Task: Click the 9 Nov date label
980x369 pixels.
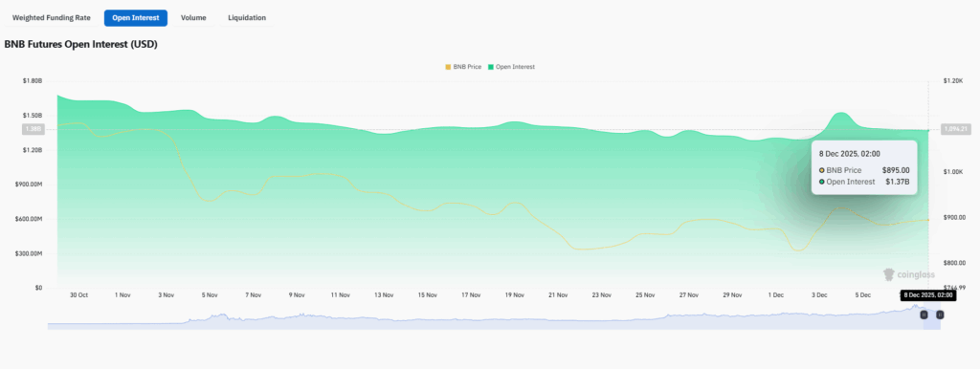Action: click(x=297, y=294)
